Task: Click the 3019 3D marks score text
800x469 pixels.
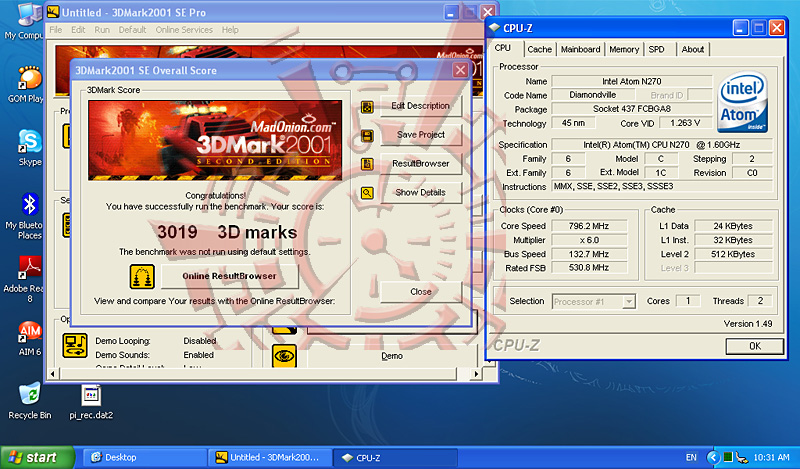Action: [x=227, y=232]
